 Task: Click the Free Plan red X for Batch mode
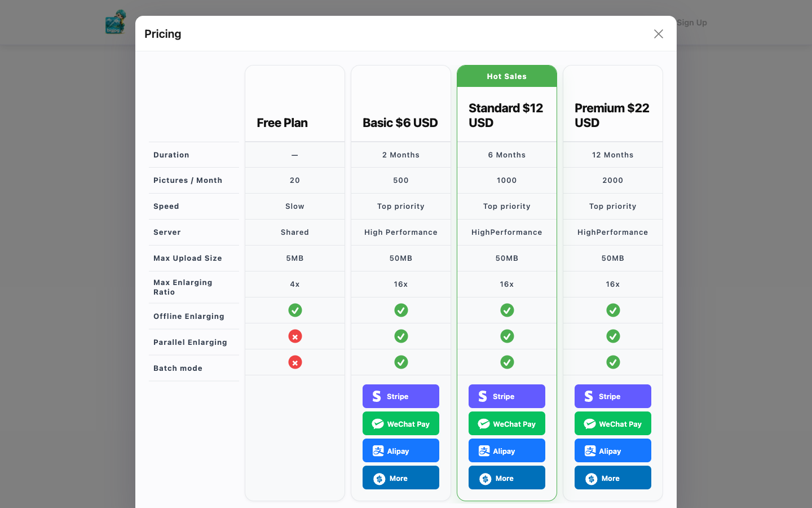pyautogui.click(x=295, y=362)
